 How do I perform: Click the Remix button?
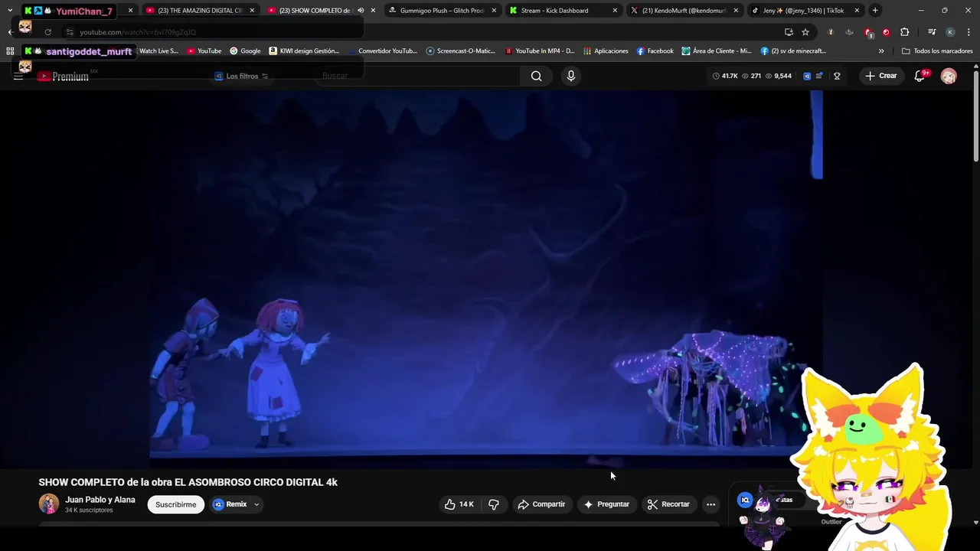coord(230,504)
